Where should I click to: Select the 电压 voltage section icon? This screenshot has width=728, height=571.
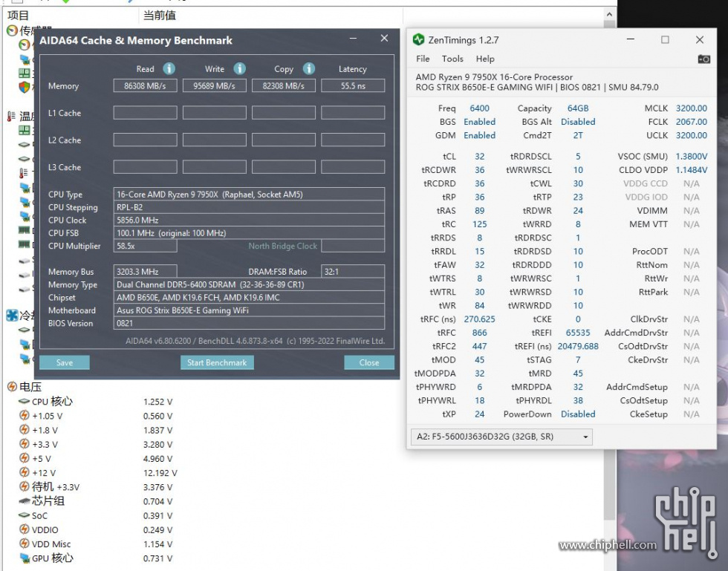[x=12, y=387]
